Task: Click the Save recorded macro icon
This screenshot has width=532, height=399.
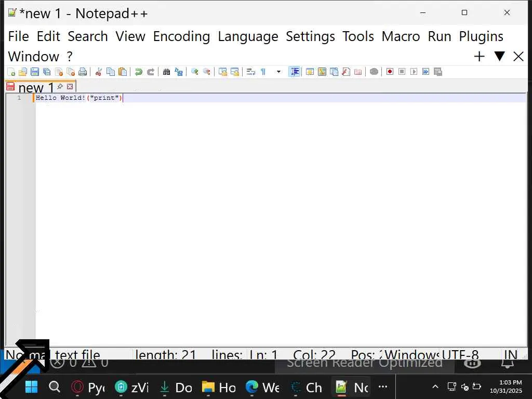Action: (437, 72)
